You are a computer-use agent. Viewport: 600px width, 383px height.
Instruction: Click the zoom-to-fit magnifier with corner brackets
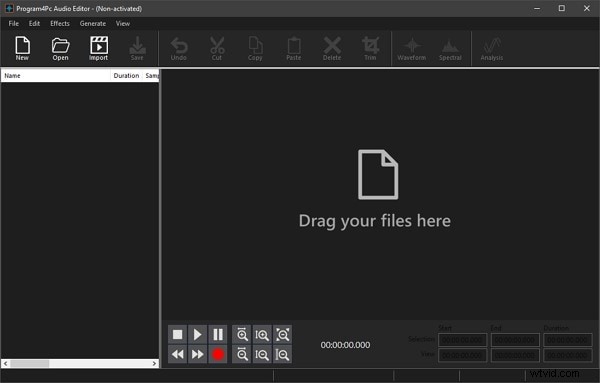coord(282,335)
